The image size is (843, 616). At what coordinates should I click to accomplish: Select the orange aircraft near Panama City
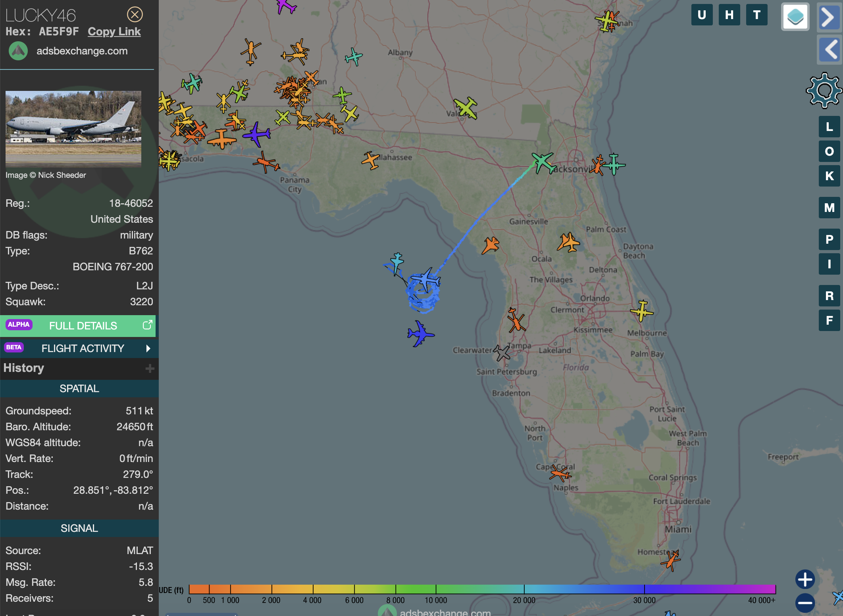tap(266, 162)
